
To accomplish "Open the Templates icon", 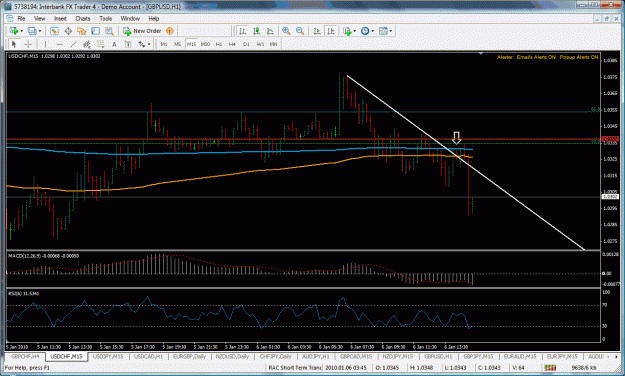I will pyautogui.click(x=383, y=31).
